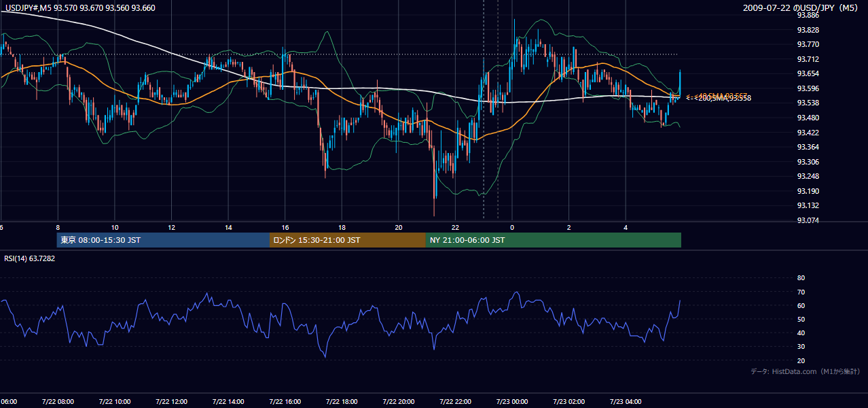Click hour label 16 under the price chart
This screenshot has width=868, height=408.
[285, 227]
